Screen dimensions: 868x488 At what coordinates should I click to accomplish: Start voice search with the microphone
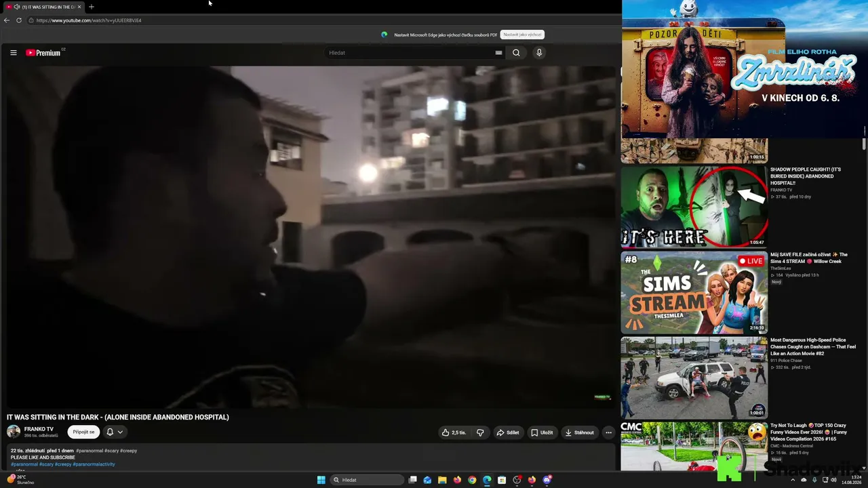(x=539, y=53)
